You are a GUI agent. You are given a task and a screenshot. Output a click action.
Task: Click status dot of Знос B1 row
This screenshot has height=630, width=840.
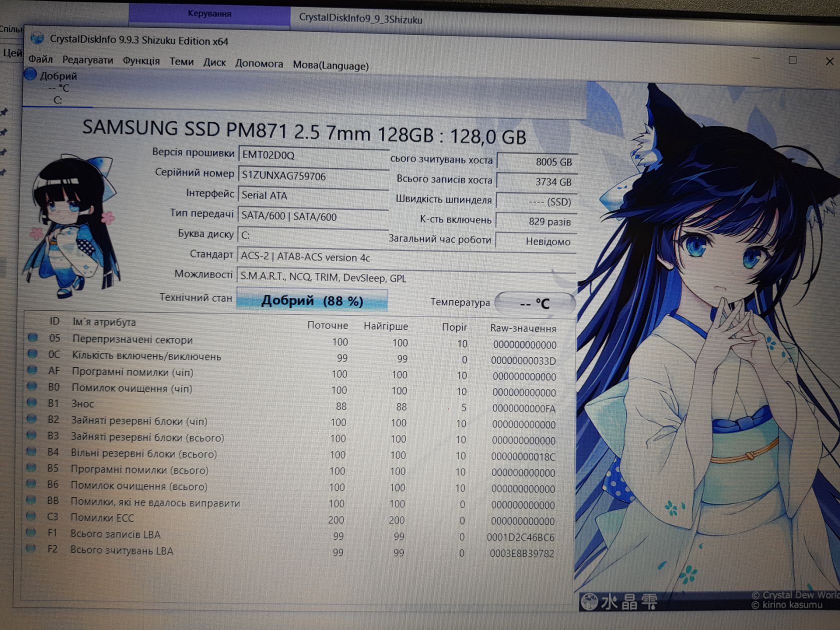point(32,402)
